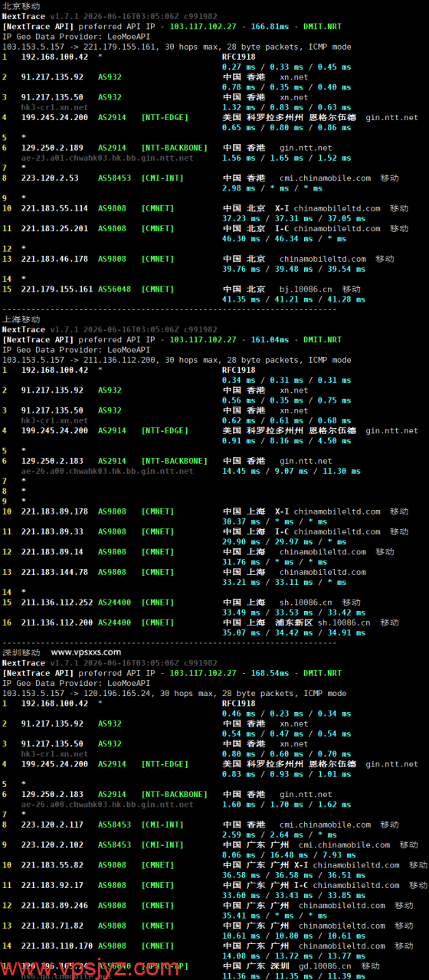Click the 161.04ms API latency value
The width and height of the screenshot is (429, 980).
click(268, 339)
